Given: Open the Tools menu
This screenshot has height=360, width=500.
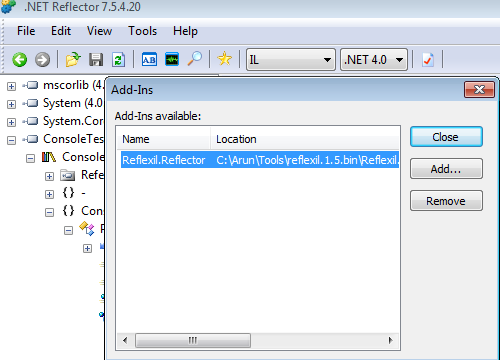Looking at the screenshot, I should coord(142,31).
